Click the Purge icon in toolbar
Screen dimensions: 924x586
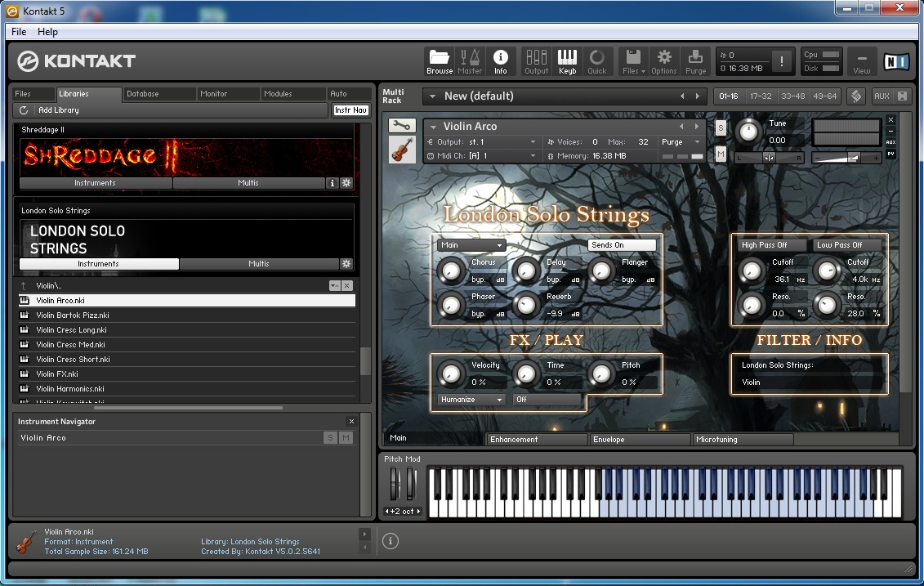(695, 62)
